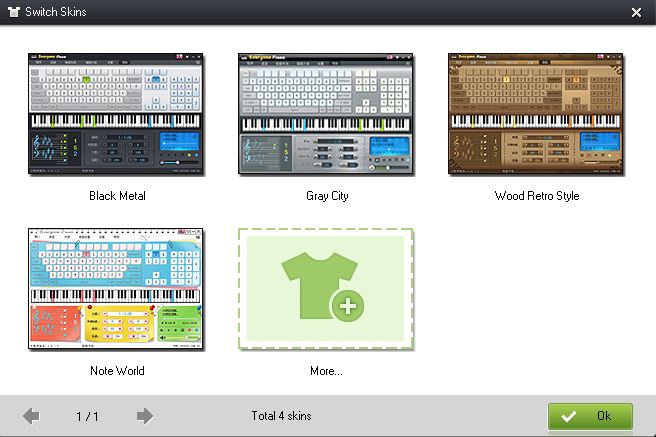Click the 1 / 1 page indicator
Image resolution: width=656 pixels, height=437 pixels.
point(87,417)
